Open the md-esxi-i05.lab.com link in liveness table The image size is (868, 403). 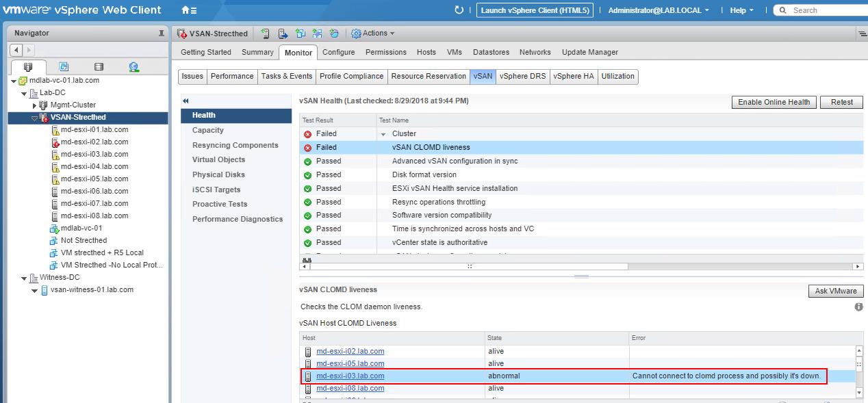tap(350, 363)
